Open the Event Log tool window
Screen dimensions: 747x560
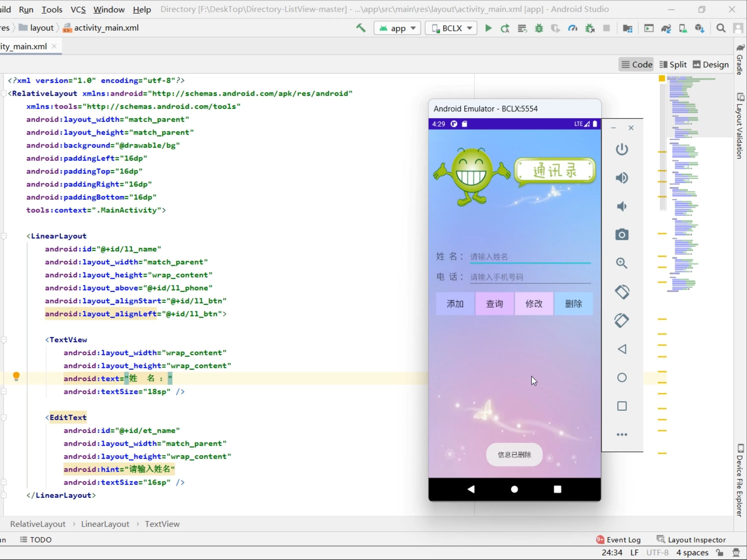click(x=618, y=540)
